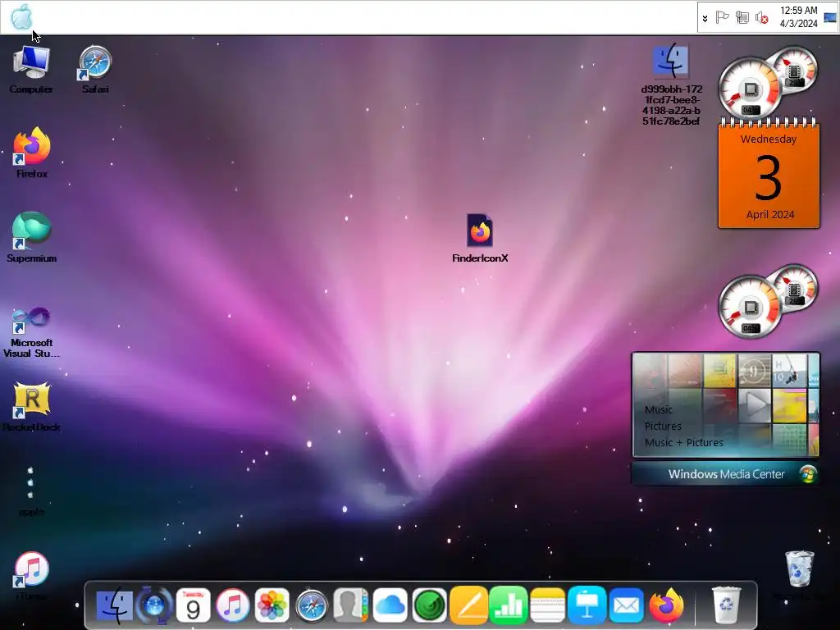Open the Mail envelope icon in dock
The height and width of the screenshot is (630, 840).
point(626,605)
